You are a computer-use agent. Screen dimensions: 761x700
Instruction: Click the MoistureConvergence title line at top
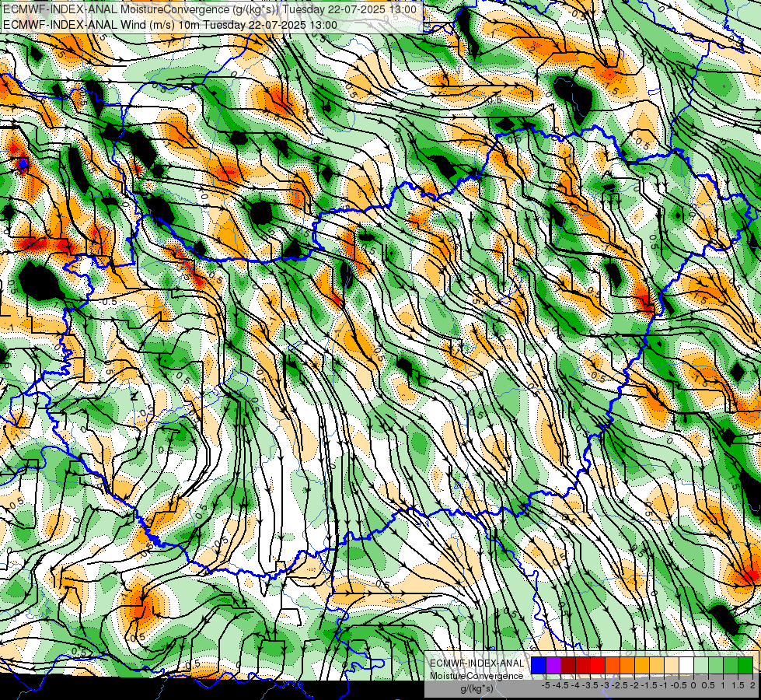point(210,9)
